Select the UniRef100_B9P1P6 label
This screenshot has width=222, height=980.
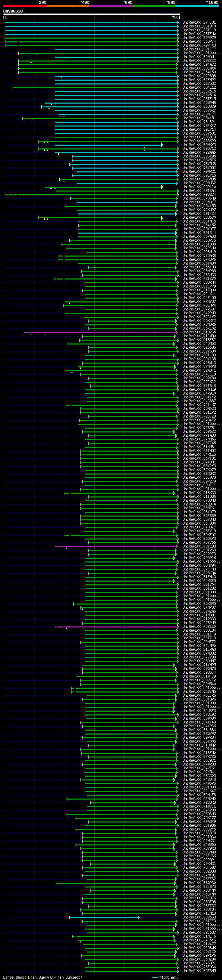click(199, 955)
